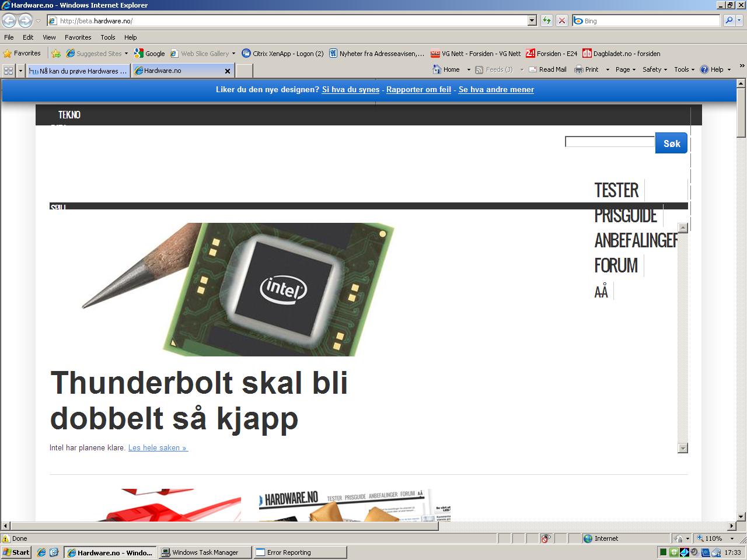
Task: Open the Safety dropdown menu
Action: (x=654, y=69)
